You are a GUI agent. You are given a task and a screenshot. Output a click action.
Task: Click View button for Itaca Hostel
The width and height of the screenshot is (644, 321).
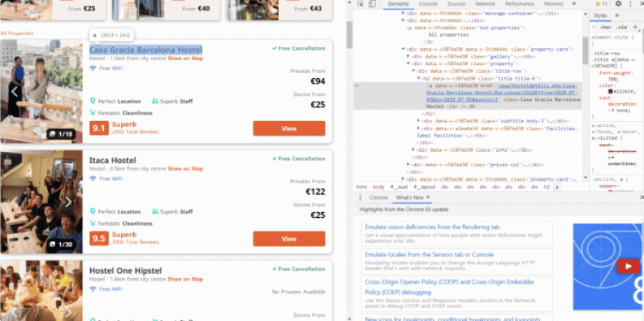289,239
